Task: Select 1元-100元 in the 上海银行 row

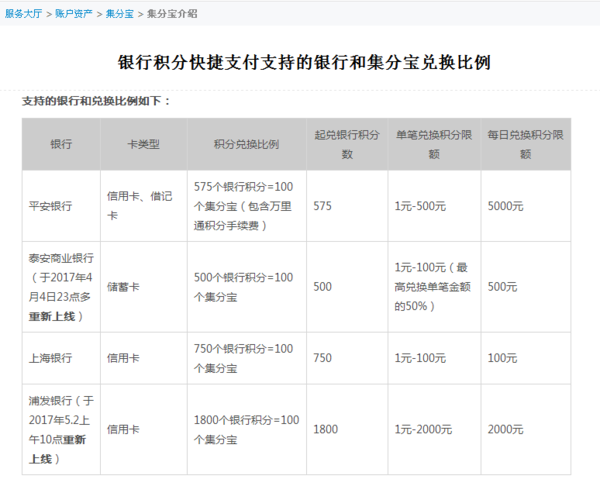Action: tap(434, 358)
